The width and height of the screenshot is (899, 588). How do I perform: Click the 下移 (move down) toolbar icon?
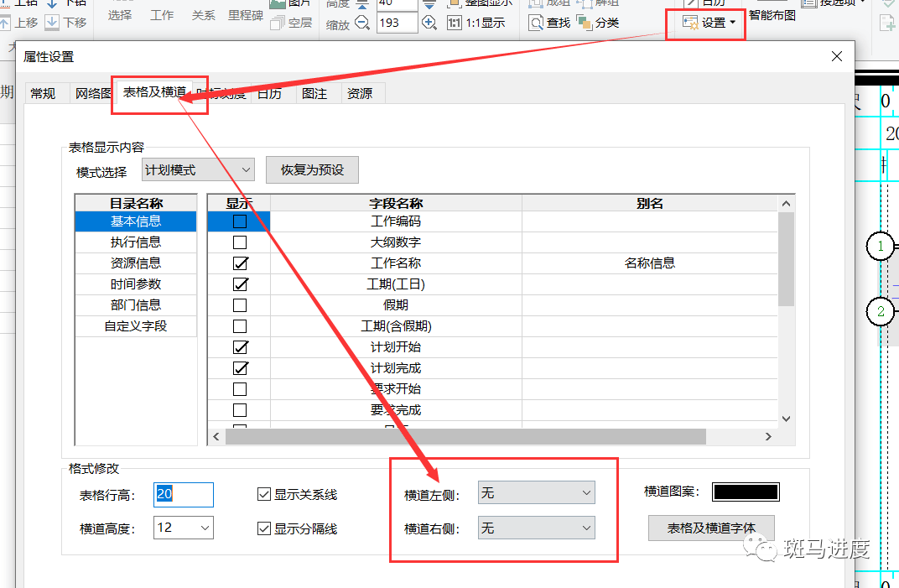(x=52, y=23)
